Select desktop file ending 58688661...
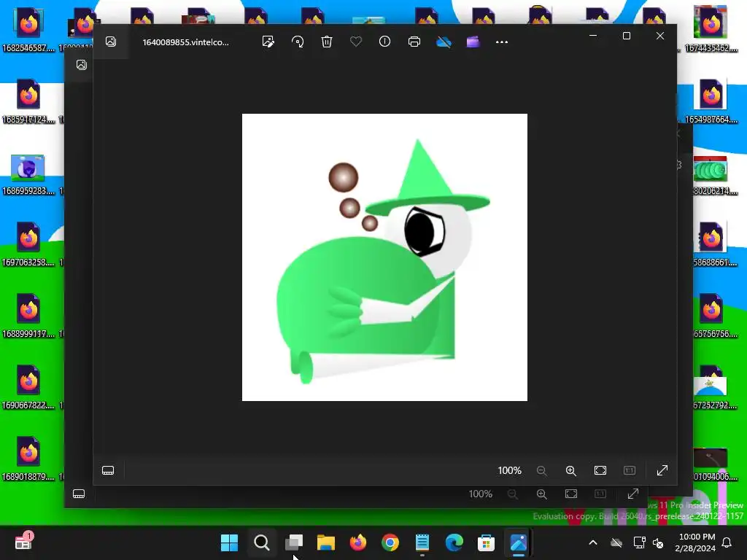Screen dimensions: 747x560 click(x=715, y=244)
